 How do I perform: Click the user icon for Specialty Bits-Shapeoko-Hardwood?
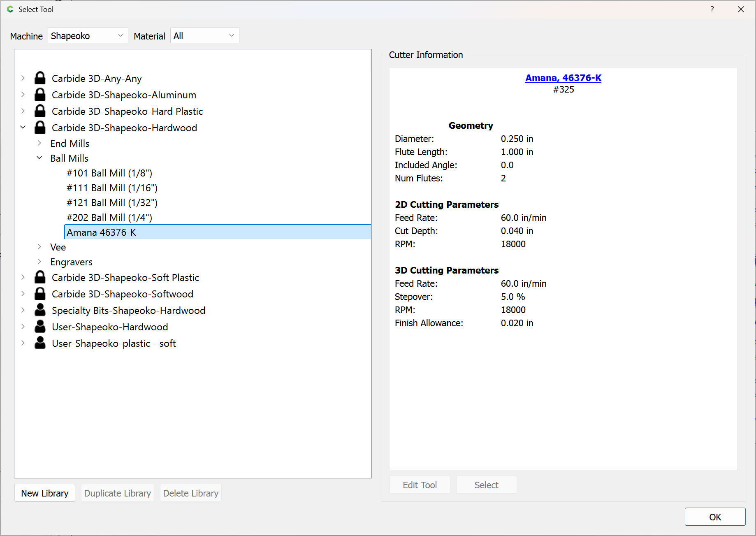[x=40, y=310]
